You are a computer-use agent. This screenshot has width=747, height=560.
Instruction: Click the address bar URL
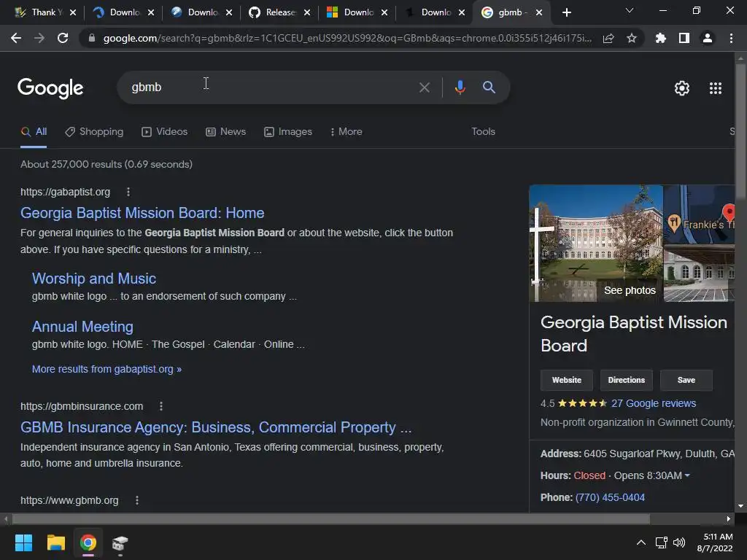347,38
